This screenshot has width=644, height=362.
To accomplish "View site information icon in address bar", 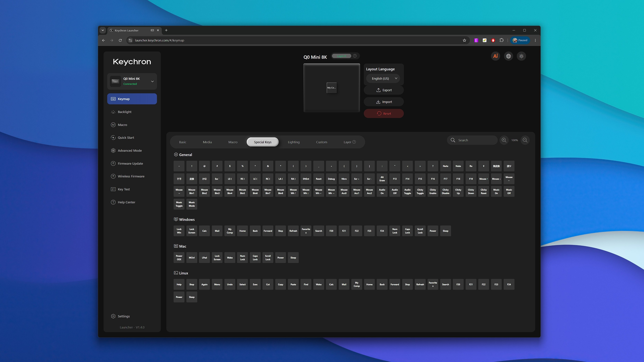I will coord(130,40).
